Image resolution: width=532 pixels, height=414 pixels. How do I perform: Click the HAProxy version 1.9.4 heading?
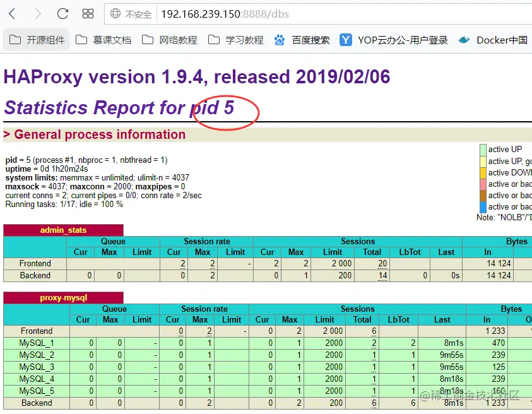pos(197,77)
